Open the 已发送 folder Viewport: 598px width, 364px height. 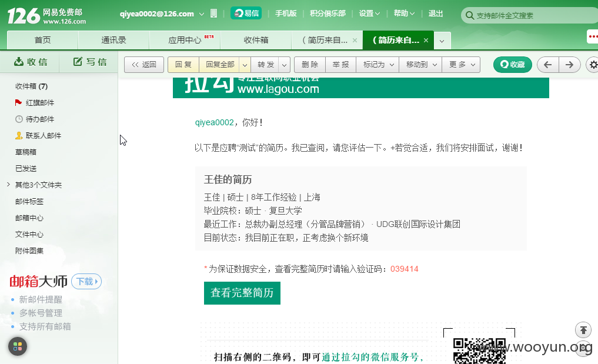pyautogui.click(x=26, y=168)
